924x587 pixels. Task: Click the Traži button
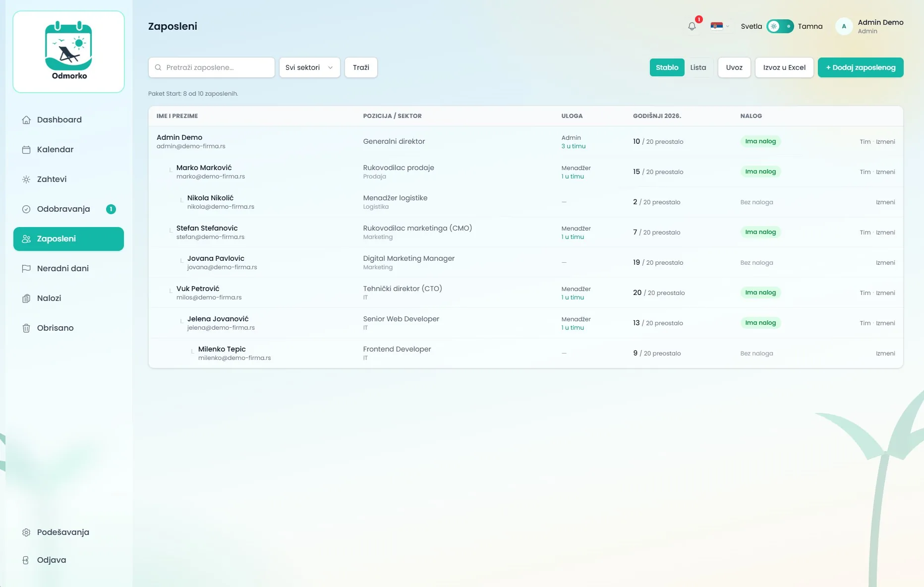[x=361, y=67]
